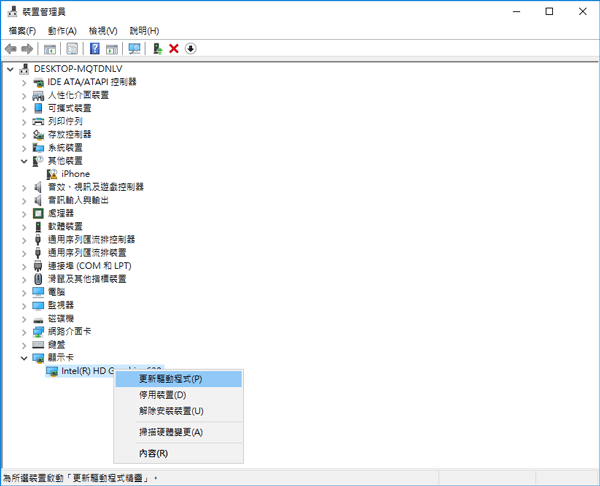Choose 掃描硬體變更(A) from context menu

click(x=179, y=432)
